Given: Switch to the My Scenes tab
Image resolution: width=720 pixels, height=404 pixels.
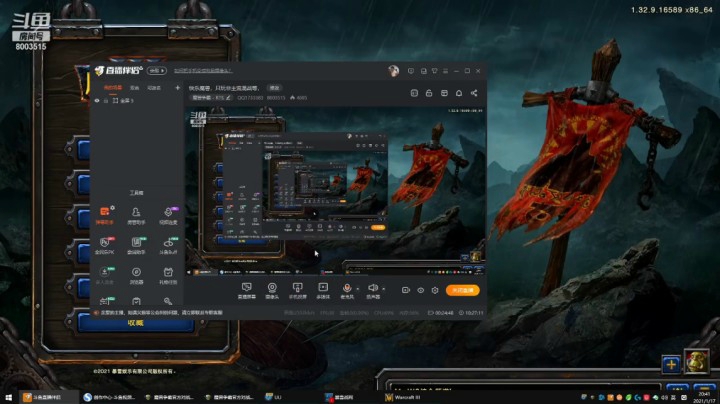Looking at the screenshot, I should point(113,88).
